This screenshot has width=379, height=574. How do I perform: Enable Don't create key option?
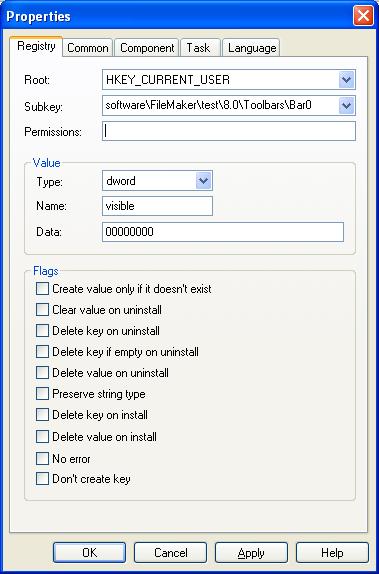pos(42,479)
